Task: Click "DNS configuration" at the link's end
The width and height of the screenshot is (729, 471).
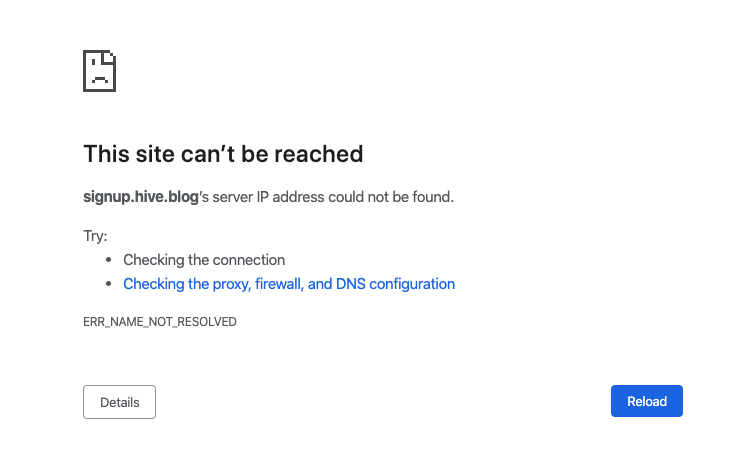Action: pos(395,284)
